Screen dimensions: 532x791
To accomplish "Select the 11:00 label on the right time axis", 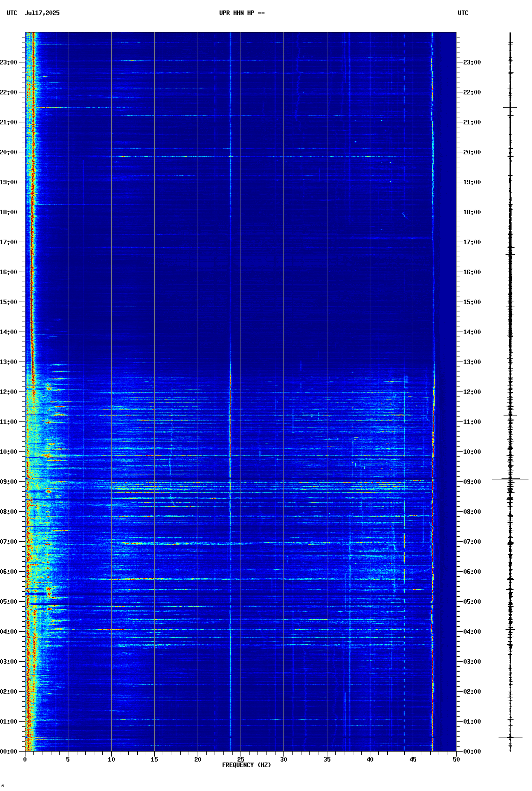I will [x=472, y=422].
